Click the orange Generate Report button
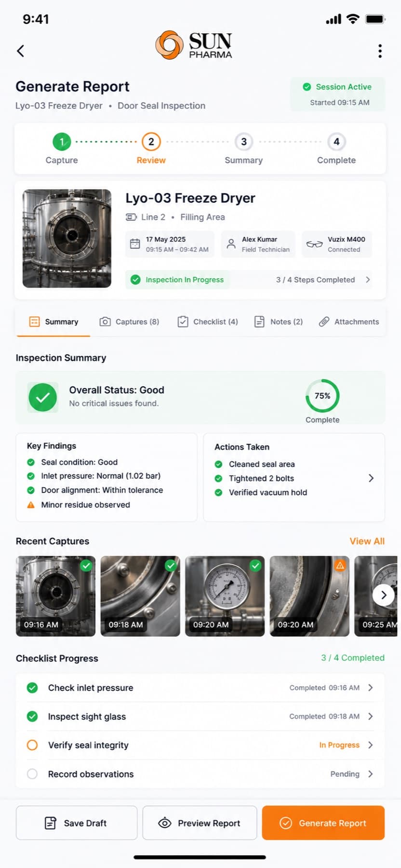The width and height of the screenshot is (401, 868). [323, 823]
